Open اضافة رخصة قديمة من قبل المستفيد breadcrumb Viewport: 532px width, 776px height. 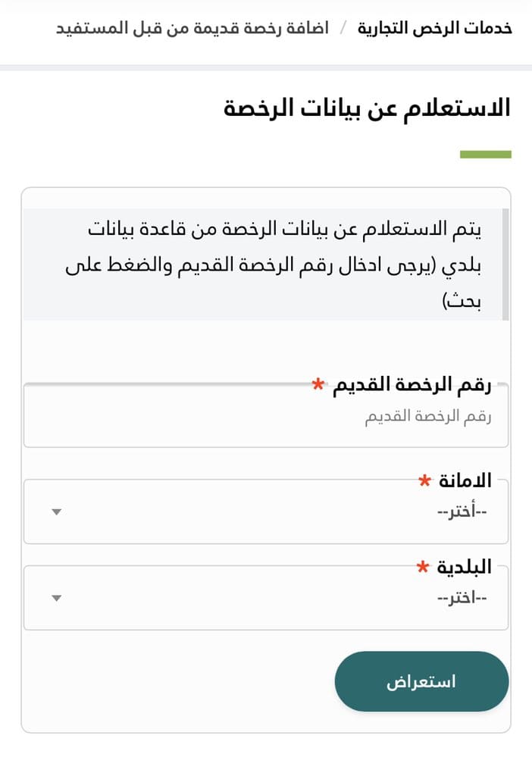coord(192,28)
